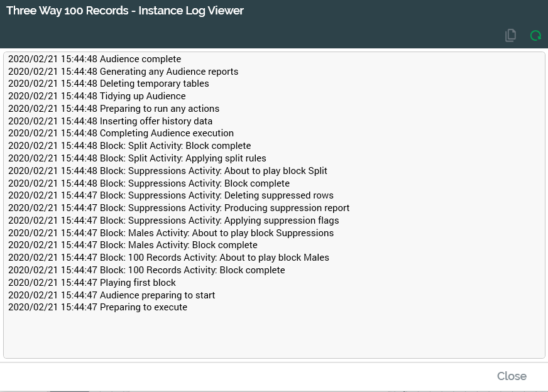Select 'About to play block Males' line

point(168,258)
